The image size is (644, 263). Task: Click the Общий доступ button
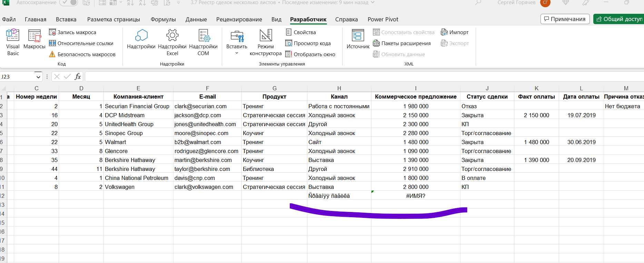618,19
